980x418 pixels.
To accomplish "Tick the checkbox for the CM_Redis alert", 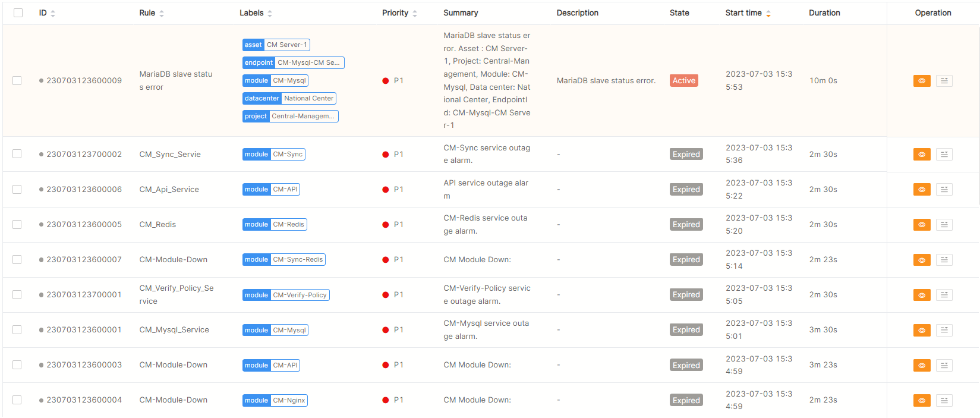I will coord(17,225).
